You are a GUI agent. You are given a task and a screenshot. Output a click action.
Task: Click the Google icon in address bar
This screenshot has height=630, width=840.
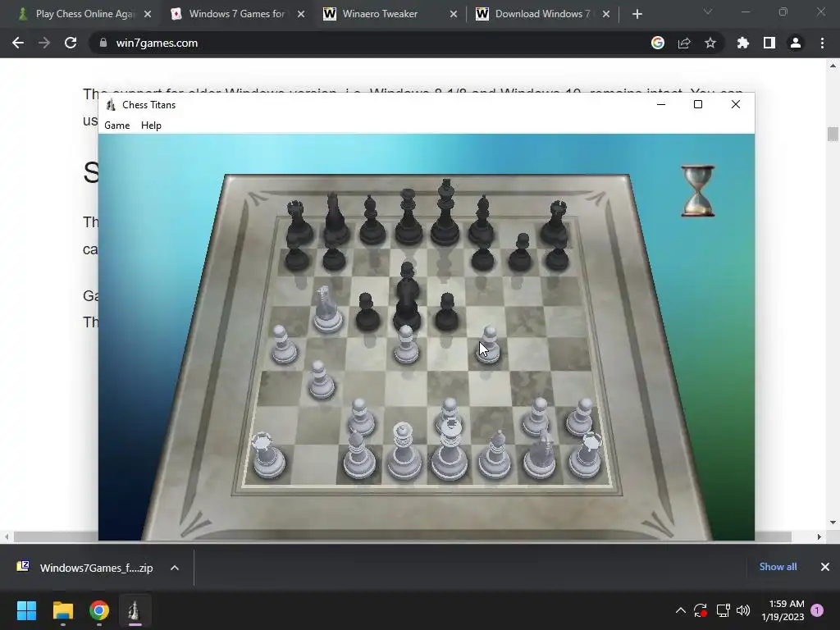click(658, 43)
